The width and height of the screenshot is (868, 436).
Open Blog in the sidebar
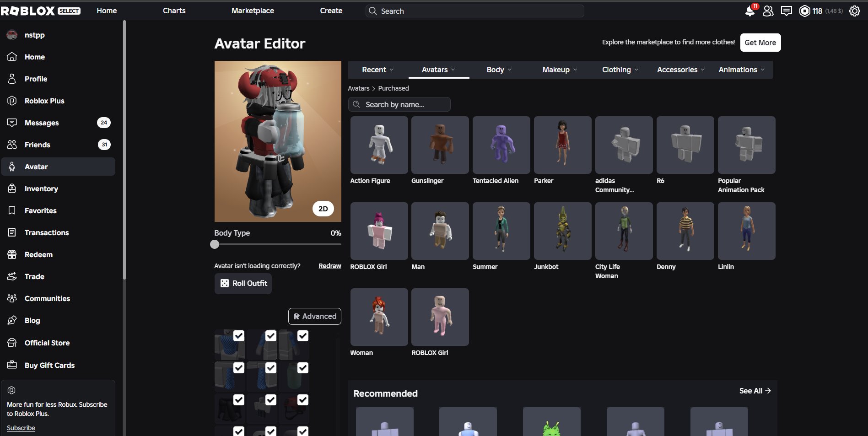(x=58, y=320)
